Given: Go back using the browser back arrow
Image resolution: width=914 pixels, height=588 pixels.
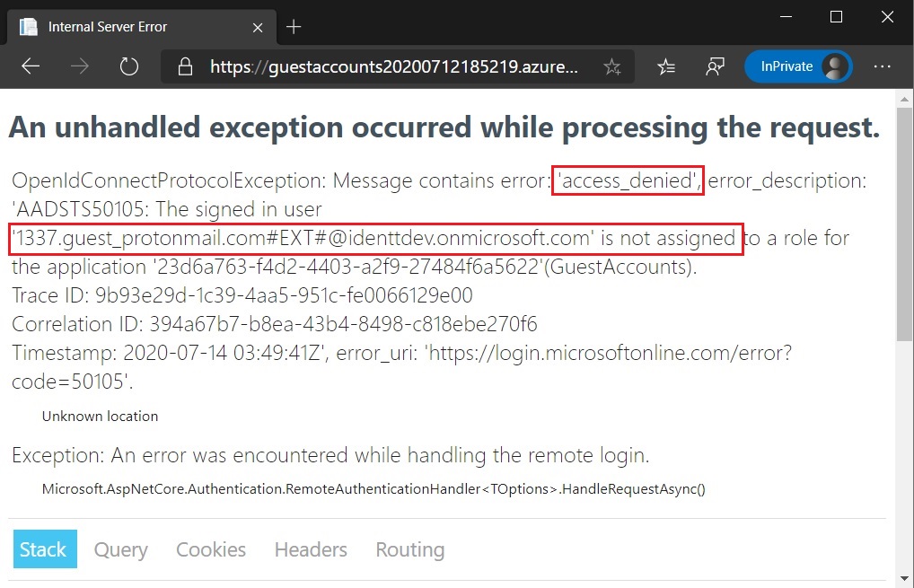Looking at the screenshot, I should 31,66.
